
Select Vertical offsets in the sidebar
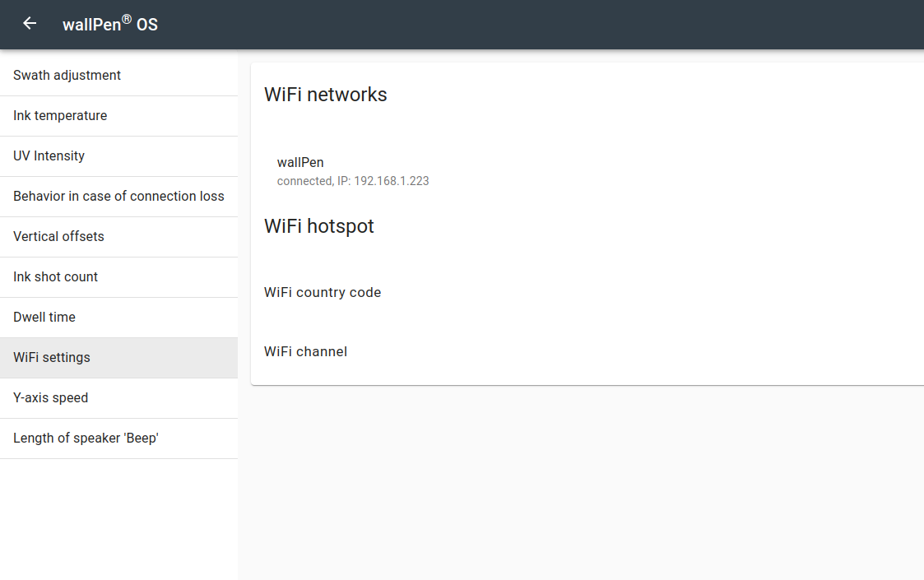point(119,236)
